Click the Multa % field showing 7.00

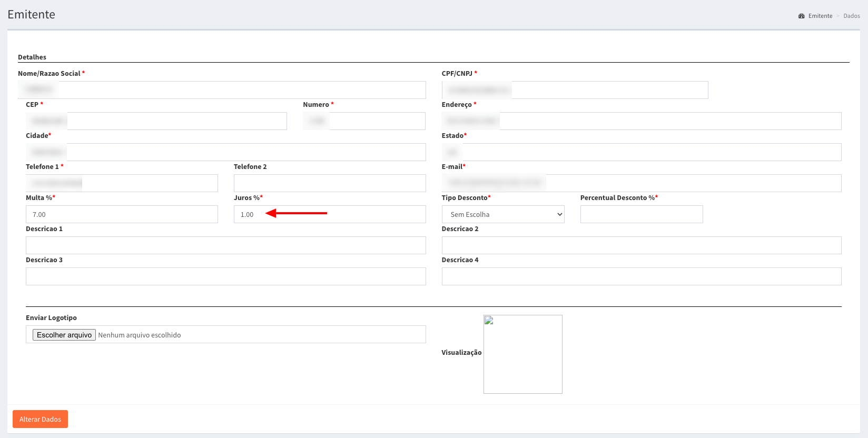tap(122, 214)
